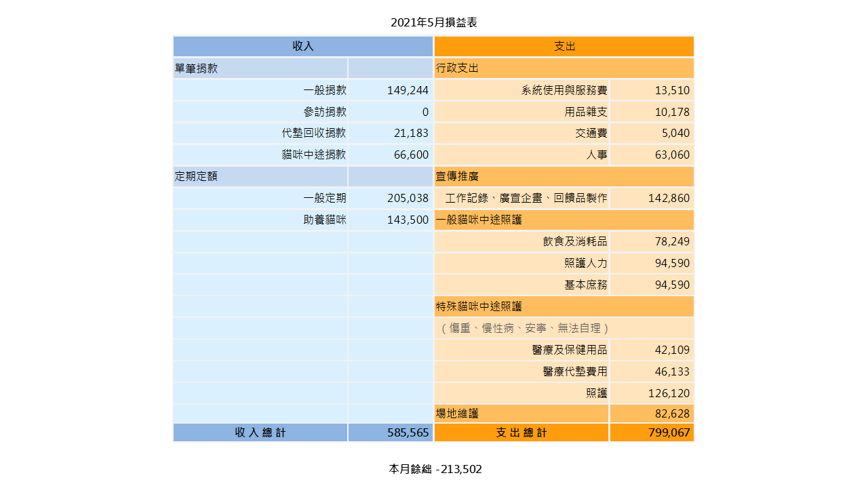Select the value 63,060

click(672, 155)
